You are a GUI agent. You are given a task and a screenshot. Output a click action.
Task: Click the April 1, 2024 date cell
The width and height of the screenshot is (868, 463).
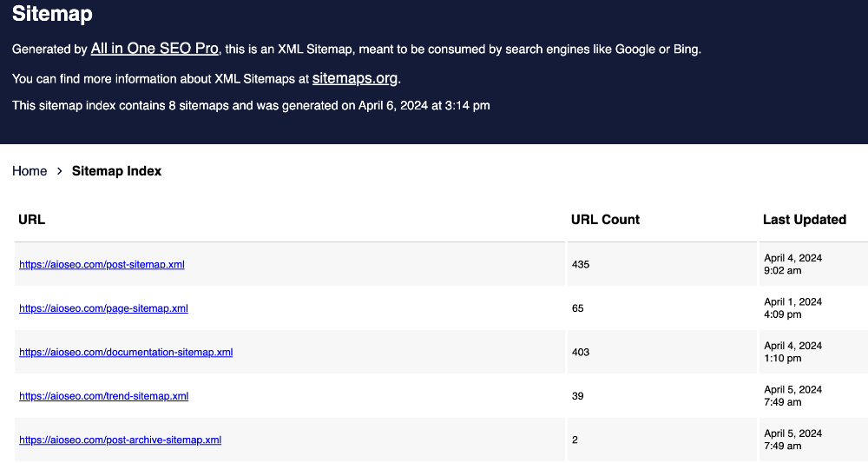[792, 308]
